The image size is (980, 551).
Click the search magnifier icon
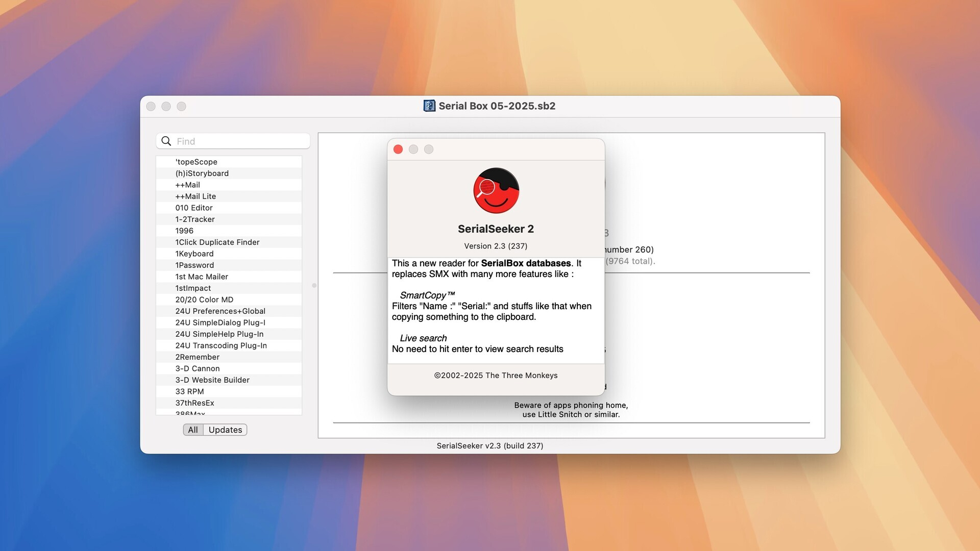point(166,141)
